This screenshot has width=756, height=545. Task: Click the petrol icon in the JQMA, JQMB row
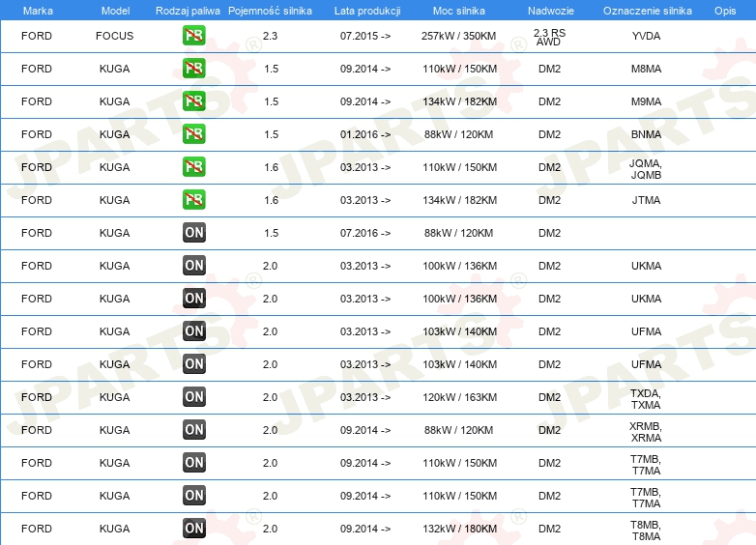pos(193,167)
